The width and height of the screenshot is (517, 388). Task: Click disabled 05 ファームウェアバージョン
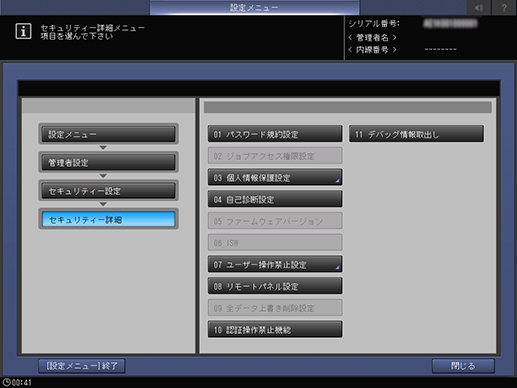pyautogui.click(x=275, y=221)
